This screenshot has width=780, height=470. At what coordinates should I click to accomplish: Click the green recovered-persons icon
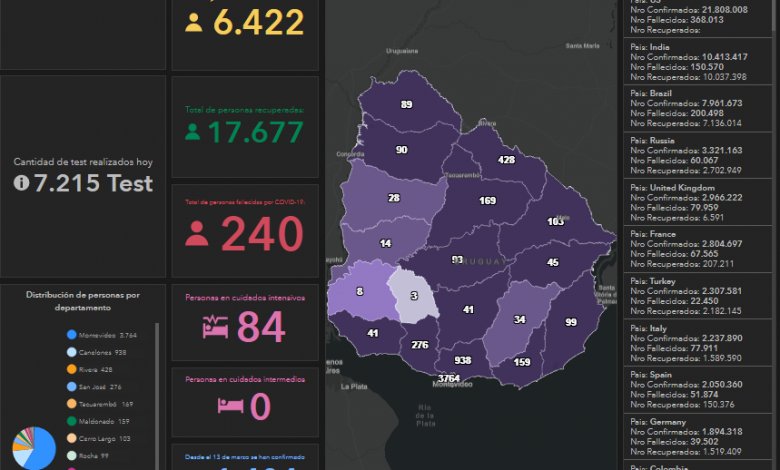[193, 132]
